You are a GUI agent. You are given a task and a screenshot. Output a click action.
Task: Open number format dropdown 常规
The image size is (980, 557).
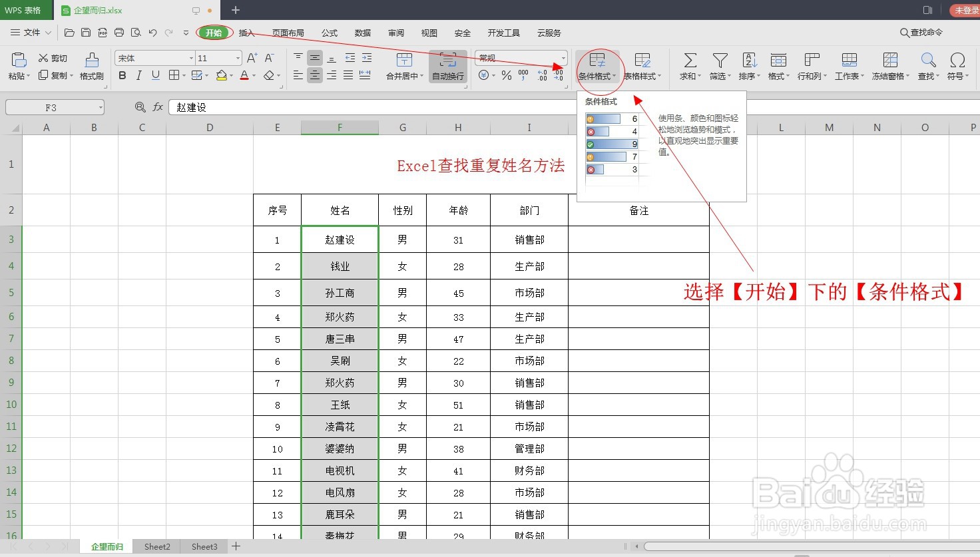[563, 58]
